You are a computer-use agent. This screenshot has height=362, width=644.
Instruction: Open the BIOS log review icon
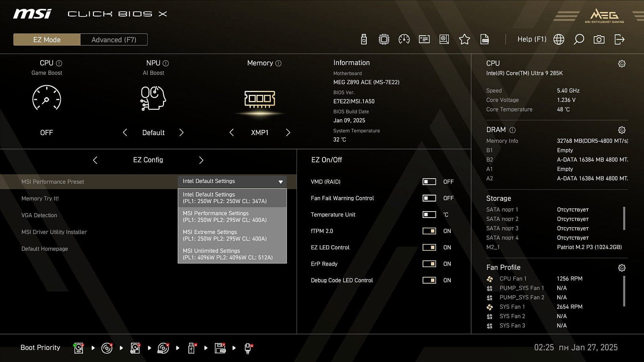[424, 39]
